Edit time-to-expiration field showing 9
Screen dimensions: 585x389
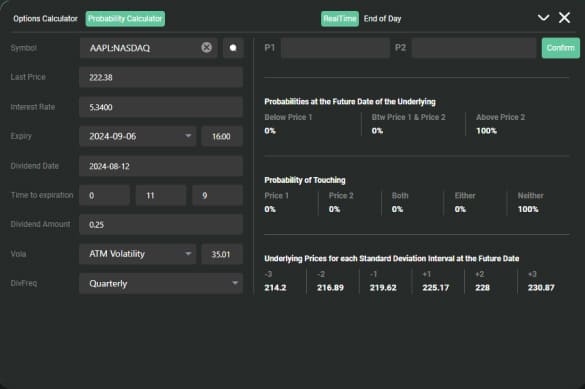218,195
